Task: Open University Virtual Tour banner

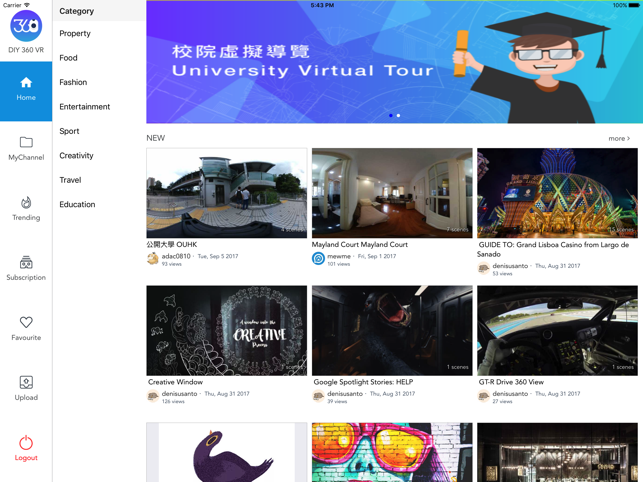Action: [x=394, y=62]
